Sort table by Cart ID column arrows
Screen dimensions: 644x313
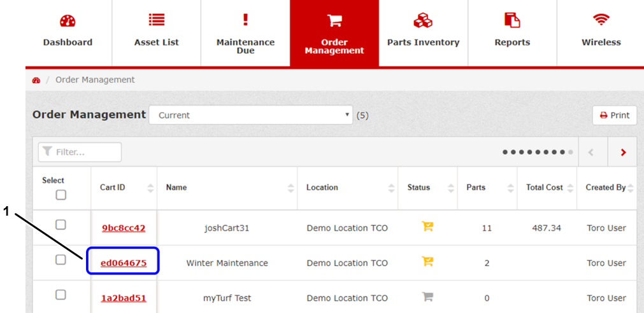[150, 188]
